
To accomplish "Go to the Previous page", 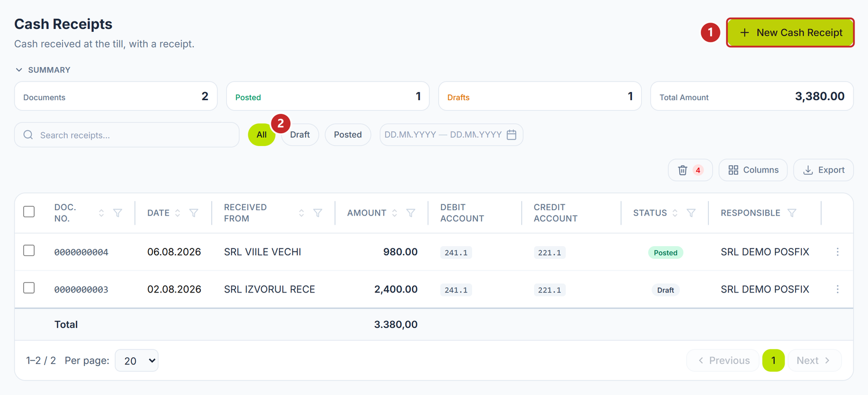I will tap(723, 360).
